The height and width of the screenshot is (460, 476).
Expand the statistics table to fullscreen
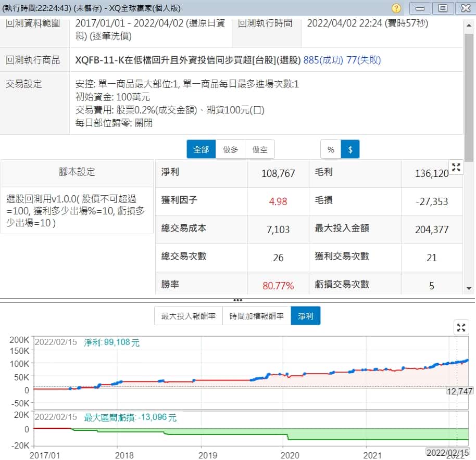(x=456, y=167)
